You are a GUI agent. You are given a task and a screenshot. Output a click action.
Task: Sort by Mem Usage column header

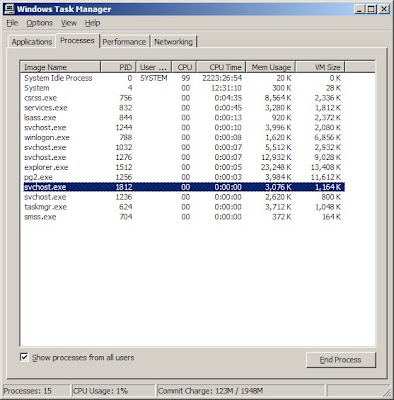click(x=271, y=67)
